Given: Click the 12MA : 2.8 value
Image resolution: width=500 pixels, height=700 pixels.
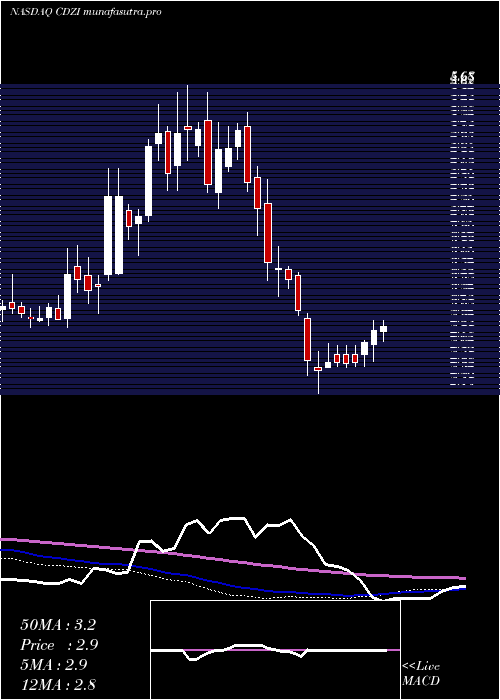Looking at the screenshot, I should click(58, 684).
